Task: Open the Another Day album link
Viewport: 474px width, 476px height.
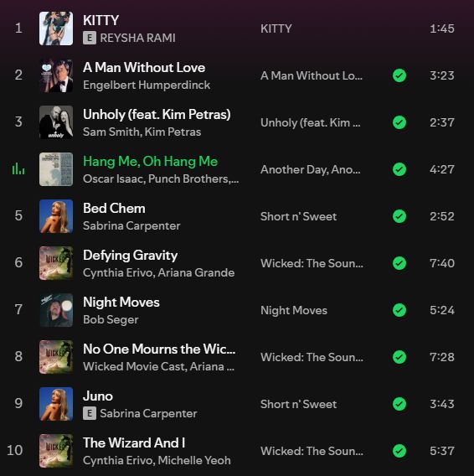Action: pyautogui.click(x=311, y=169)
